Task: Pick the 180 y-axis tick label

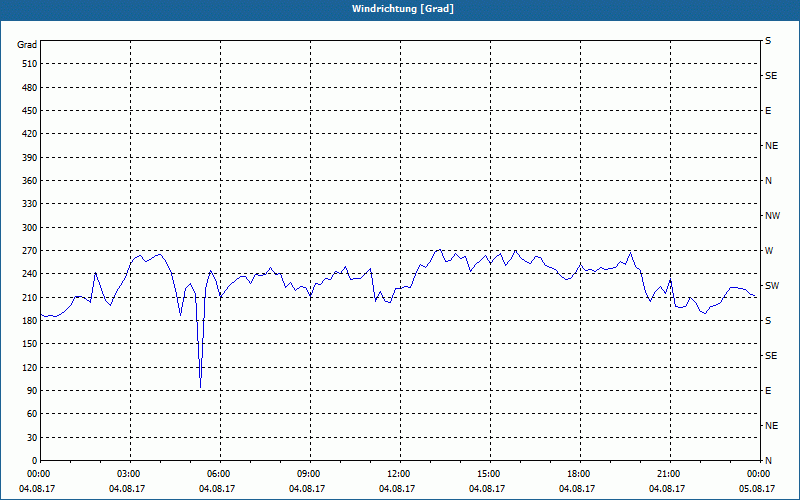Action: (29, 321)
